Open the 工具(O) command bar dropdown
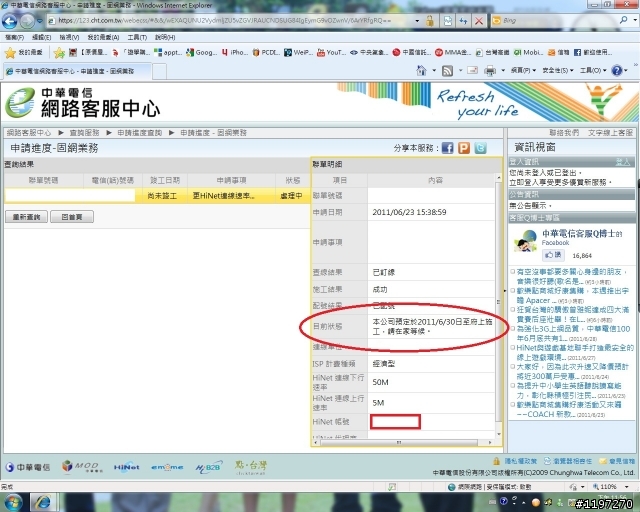This screenshot has height=512, width=640. click(x=593, y=71)
